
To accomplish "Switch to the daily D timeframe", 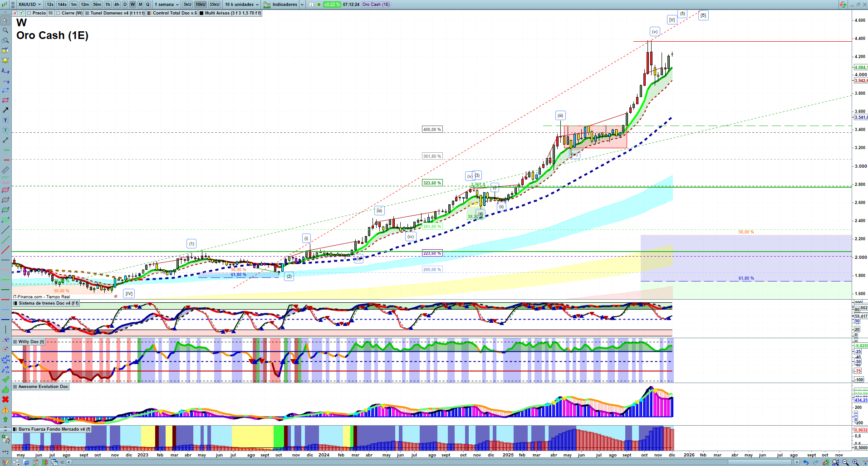I will 125,5.
